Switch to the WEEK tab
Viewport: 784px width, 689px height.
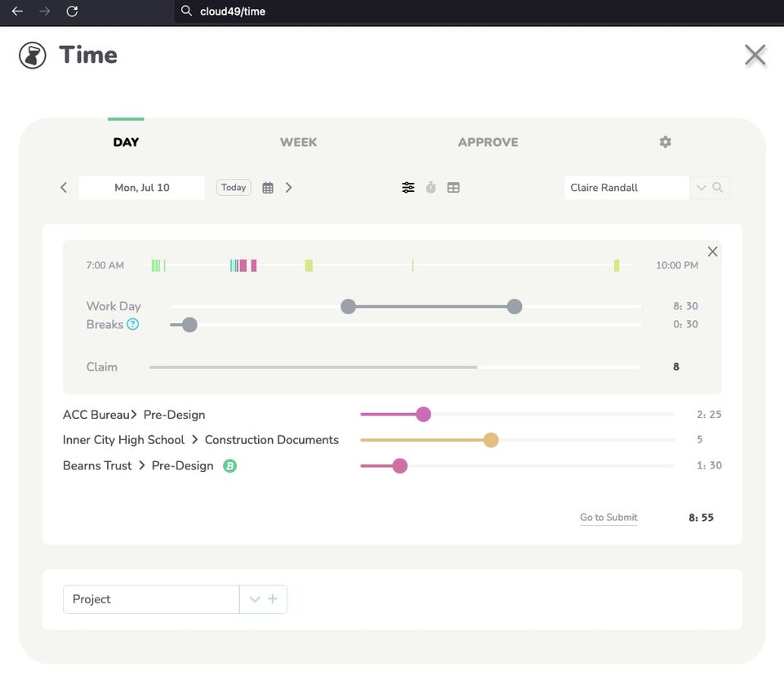pos(298,142)
